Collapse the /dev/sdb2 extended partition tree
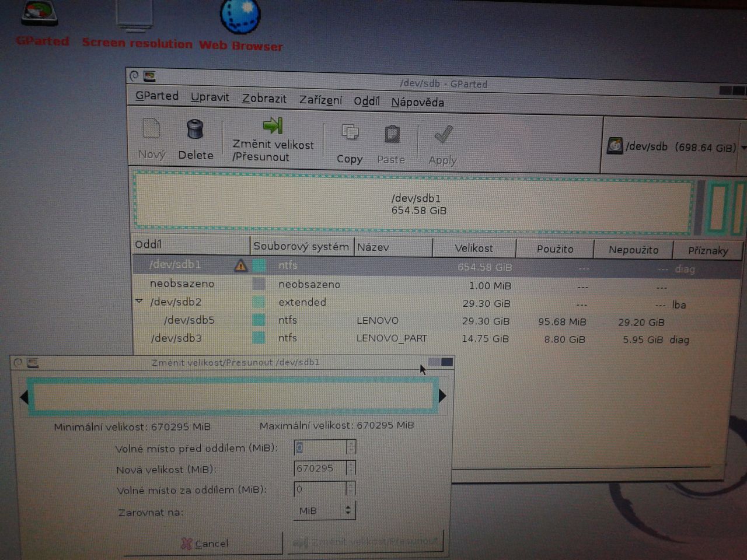The width and height of the screenshot is (747, 560). 139,302
